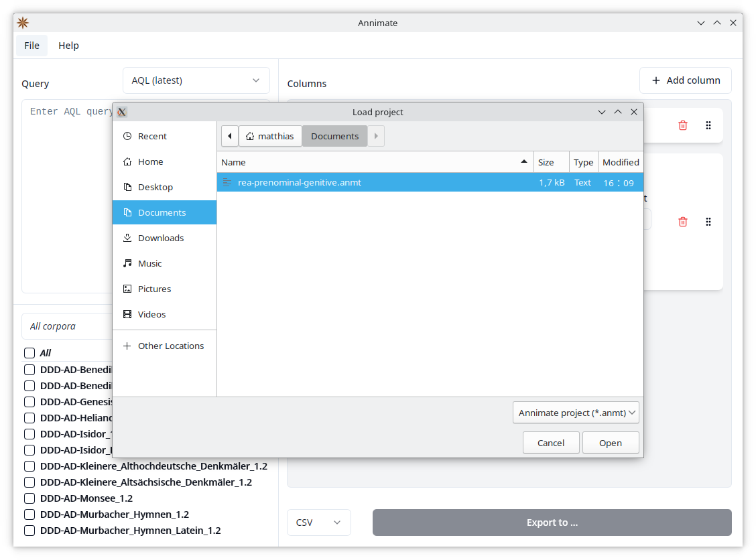756x560 pixels.
Task: Open Downloads in the dialog sidebar
Action: point(164,238)
